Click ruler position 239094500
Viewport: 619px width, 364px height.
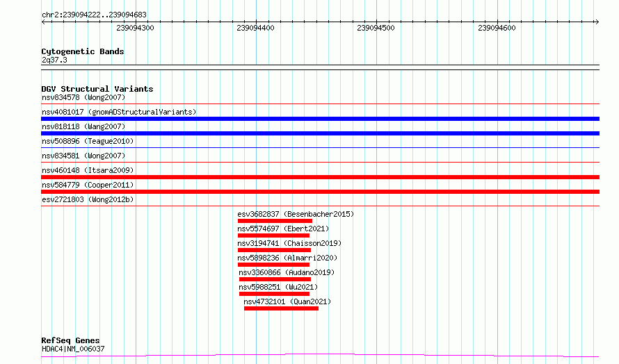376,28
